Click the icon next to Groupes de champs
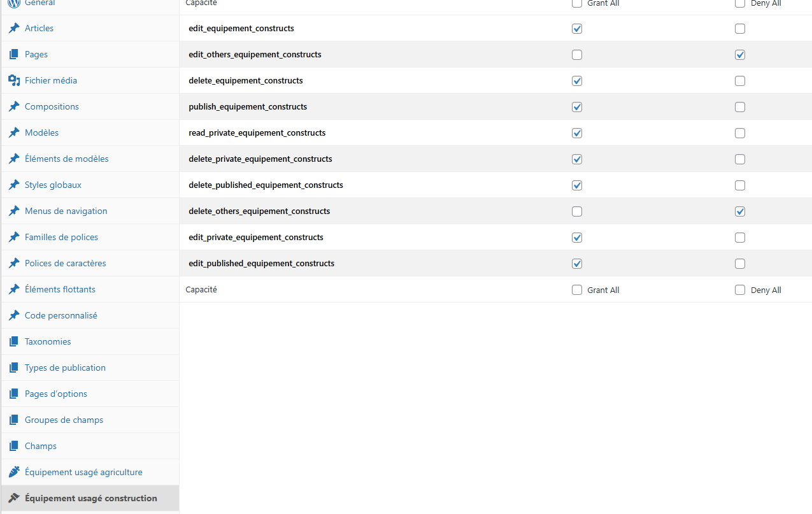 14,420
